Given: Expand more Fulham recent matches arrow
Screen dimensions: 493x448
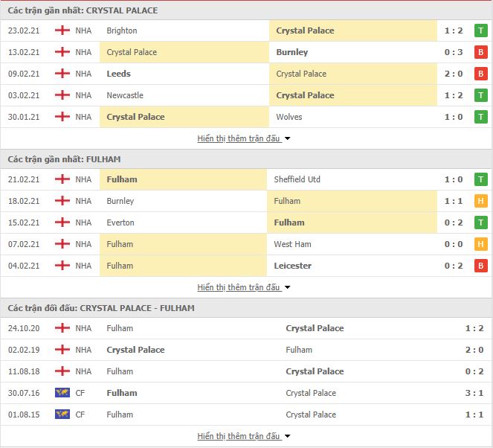Looking at the screenshot, I should [x=287, y=287].
